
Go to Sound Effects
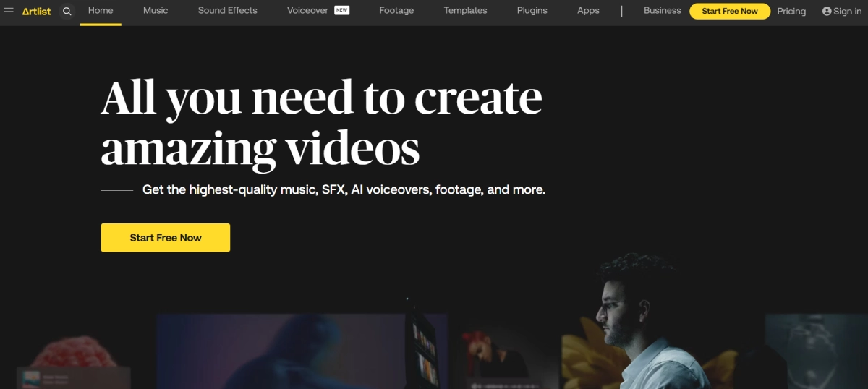click(x=227, y=11)
